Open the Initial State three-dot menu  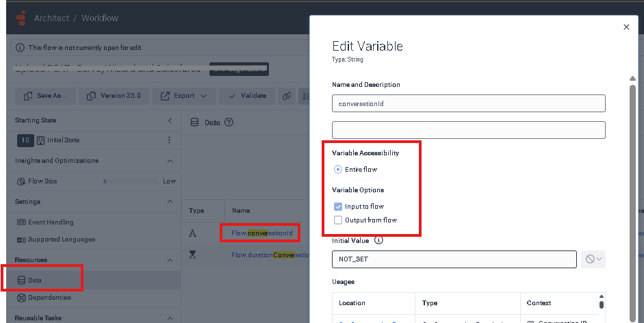click(169, 140)
